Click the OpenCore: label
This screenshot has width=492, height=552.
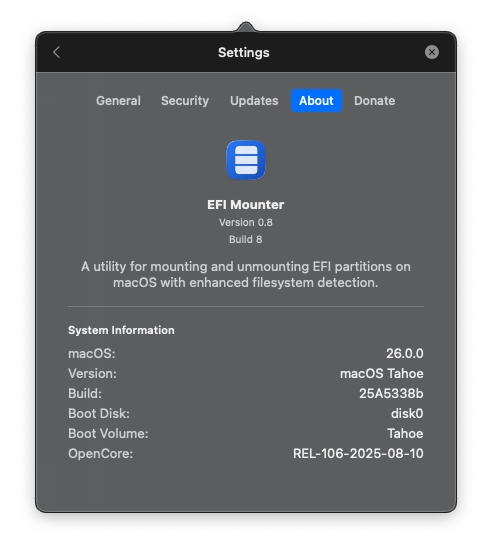tap(100, 454)
